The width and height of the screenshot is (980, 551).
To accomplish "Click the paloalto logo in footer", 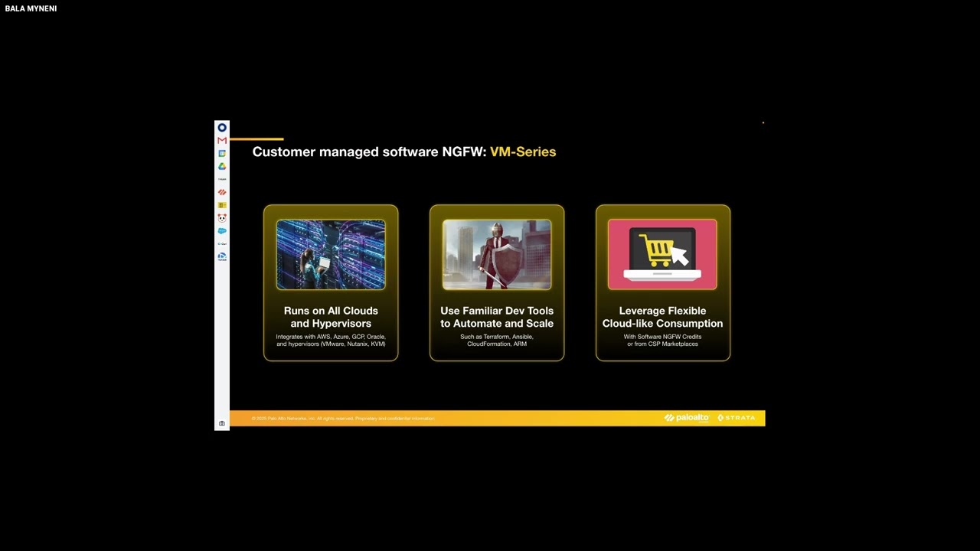I will click(687, 418).
